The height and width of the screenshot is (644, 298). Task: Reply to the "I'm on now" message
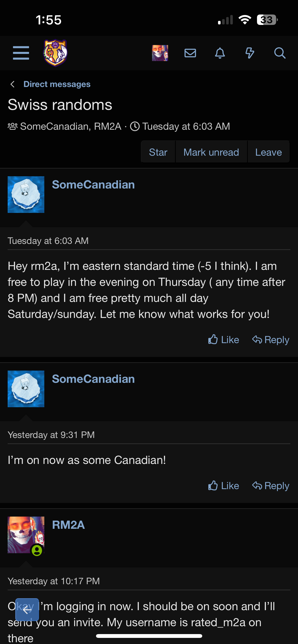click(270, 486)
